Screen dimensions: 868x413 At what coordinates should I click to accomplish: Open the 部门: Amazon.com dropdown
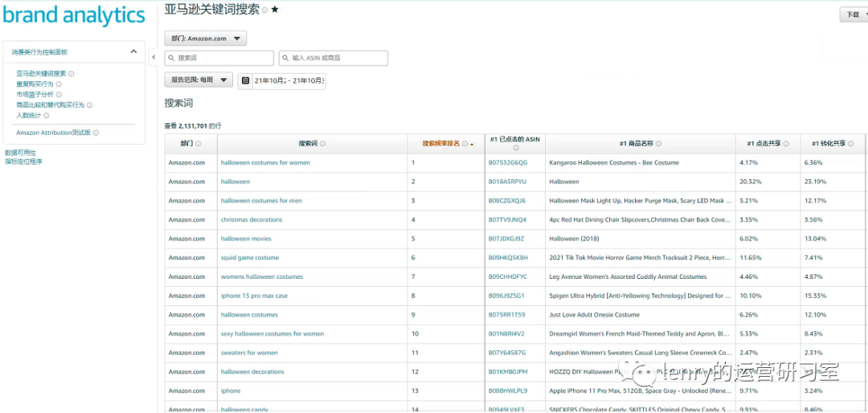206,39
